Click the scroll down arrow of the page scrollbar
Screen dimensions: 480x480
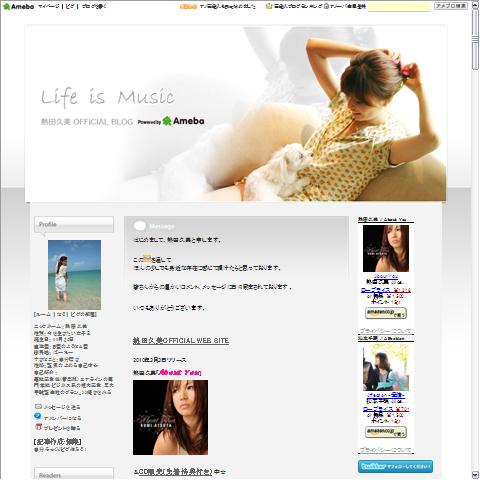(x=475, y=474)
